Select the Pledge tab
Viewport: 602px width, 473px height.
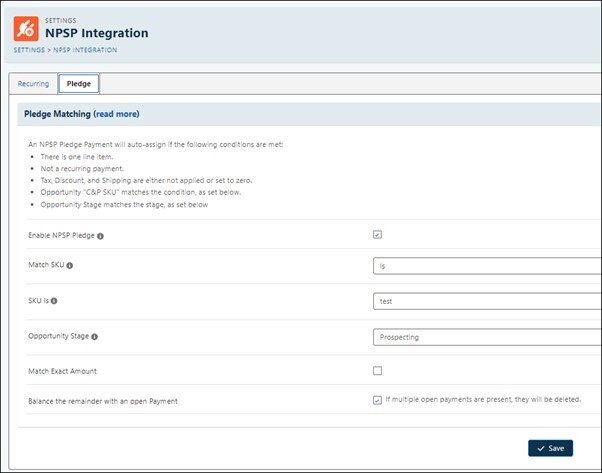click(x=79, y=84)
